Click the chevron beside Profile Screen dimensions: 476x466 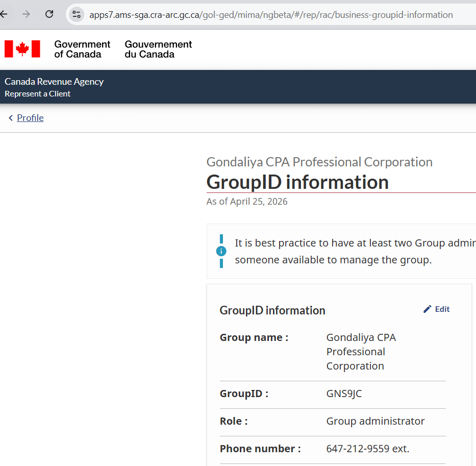[11, 118]
